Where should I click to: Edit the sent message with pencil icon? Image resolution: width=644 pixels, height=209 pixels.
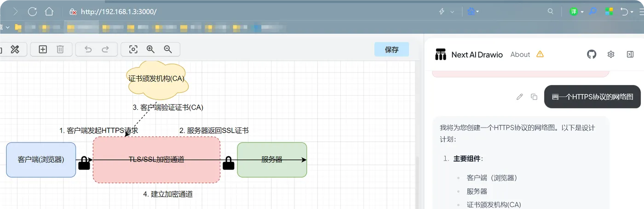(x=520, y=97)
